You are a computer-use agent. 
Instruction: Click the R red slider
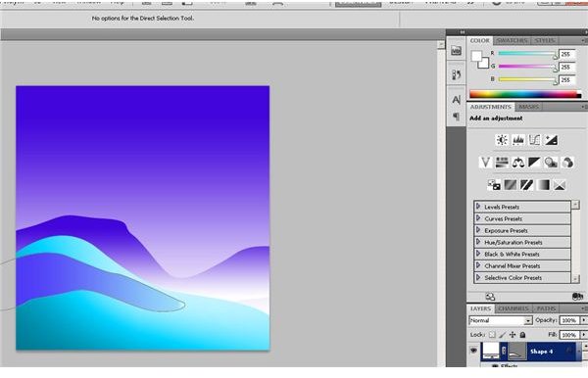[527, 54]
